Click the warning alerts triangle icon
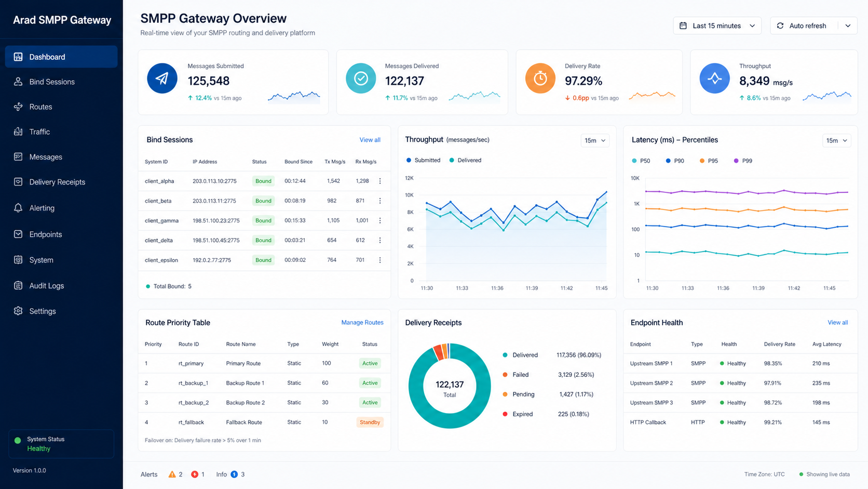The height and width of the screenshot is (489, 868). point(172,474)
